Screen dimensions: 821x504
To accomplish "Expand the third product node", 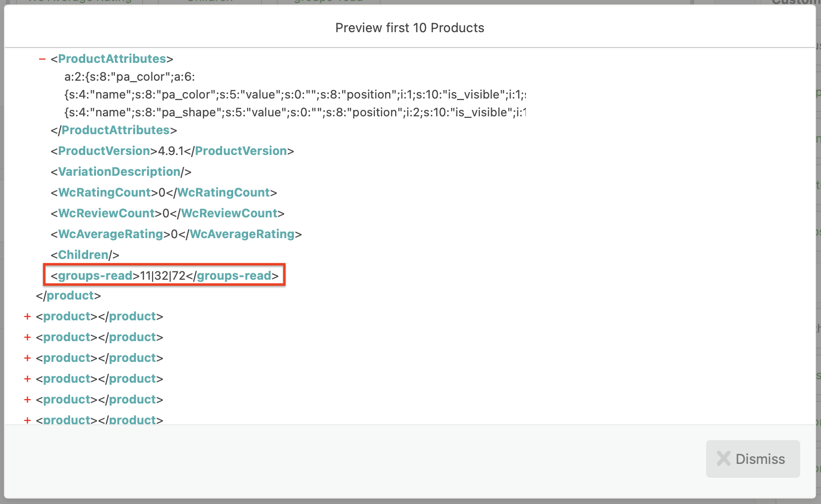I will click(x=27, y=337).
